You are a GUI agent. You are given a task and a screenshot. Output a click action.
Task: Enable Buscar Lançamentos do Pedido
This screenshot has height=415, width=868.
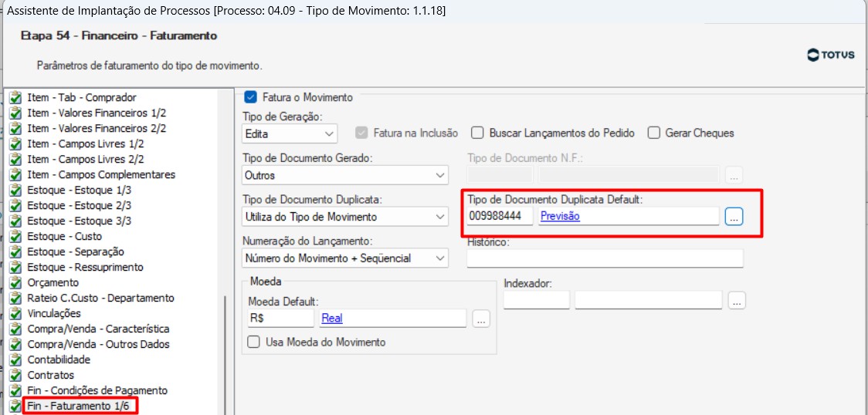click(478, 133)
